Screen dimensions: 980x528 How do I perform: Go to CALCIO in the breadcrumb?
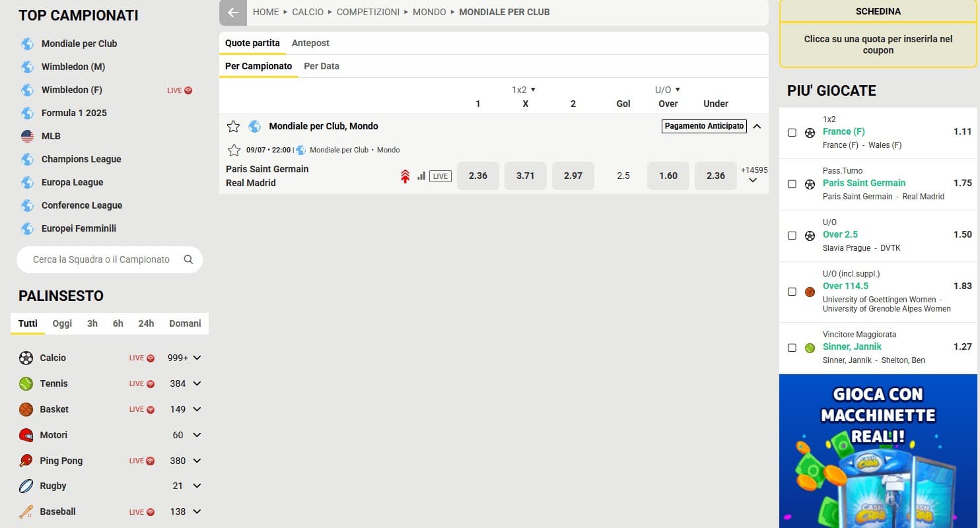pyautogui.click(x=308, y=12)
